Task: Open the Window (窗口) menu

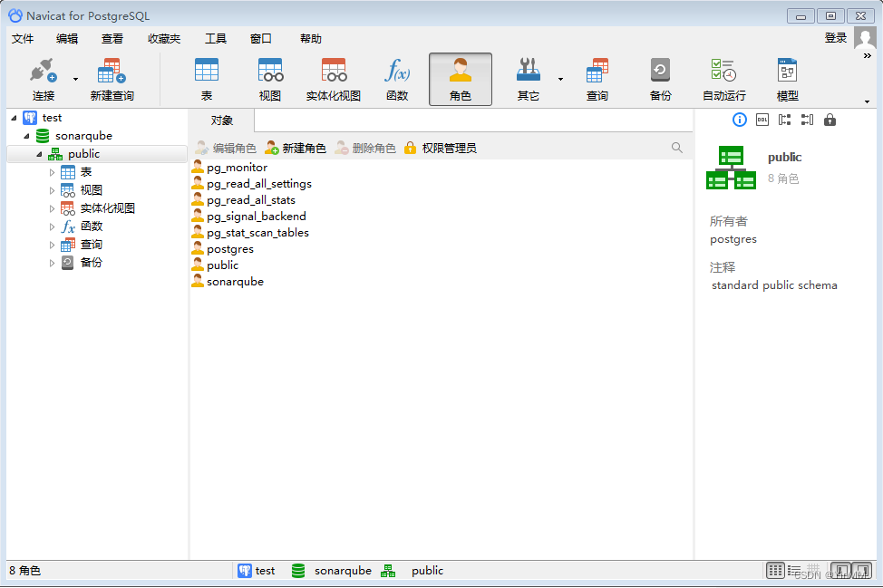Action: pyautogui.click(x=261, y=38)
